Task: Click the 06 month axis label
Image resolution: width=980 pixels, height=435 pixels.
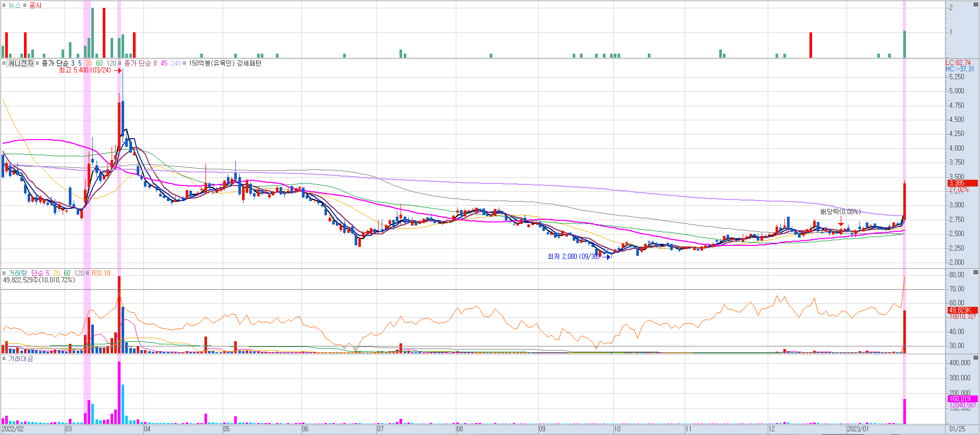Action: 305,429
